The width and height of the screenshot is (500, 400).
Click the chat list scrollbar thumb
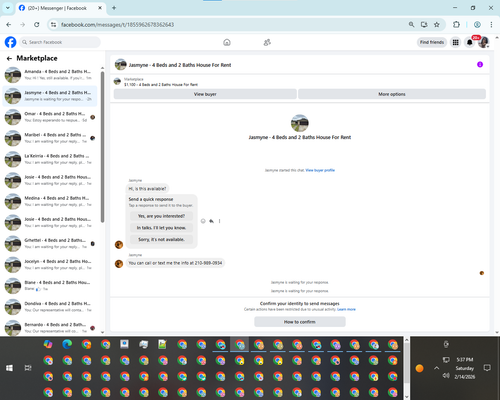click(x=102, y=147)
